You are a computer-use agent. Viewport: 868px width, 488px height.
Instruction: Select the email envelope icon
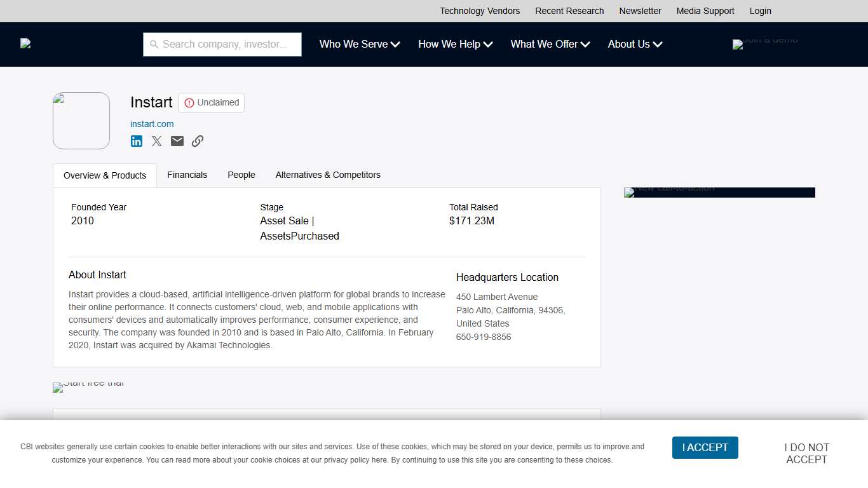point(177,140)
